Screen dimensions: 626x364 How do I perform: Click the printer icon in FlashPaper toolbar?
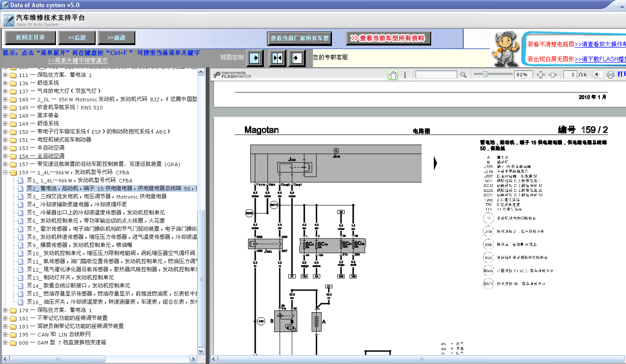click(610, 75)
